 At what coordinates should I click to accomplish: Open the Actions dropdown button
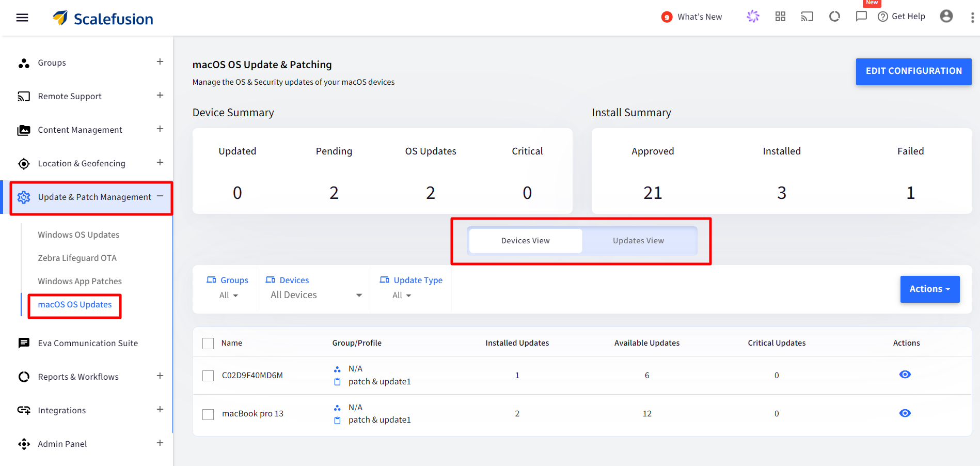930,289
